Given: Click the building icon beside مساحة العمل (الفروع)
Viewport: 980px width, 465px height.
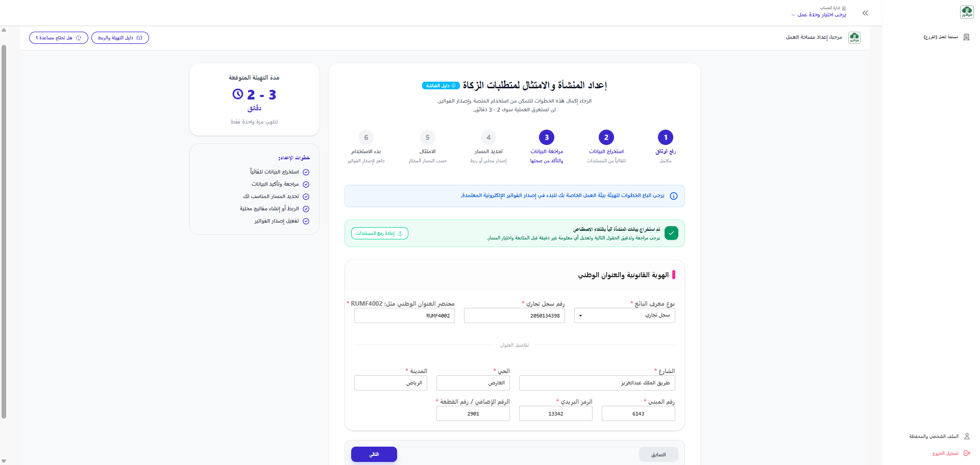Looking at the screenshot, I should tap(966, 37).
